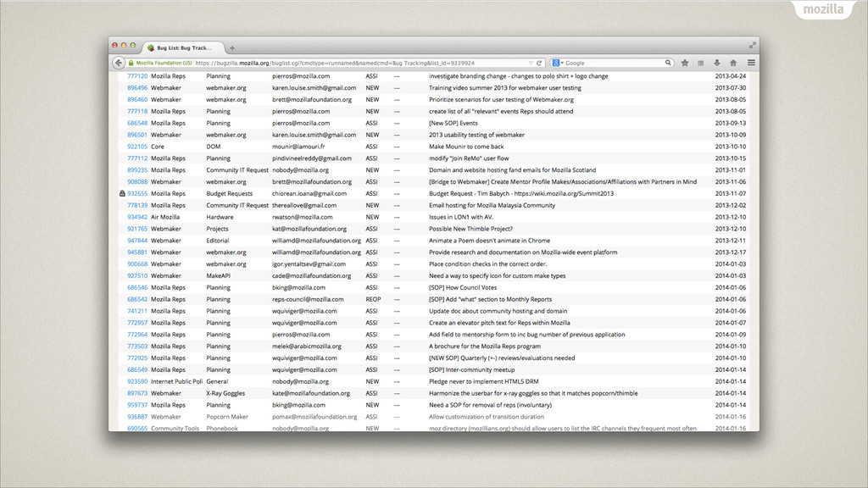This screenshot has height=488, width=868.
Task: Bookmark this page with the star icon
Action: (685, 63)
